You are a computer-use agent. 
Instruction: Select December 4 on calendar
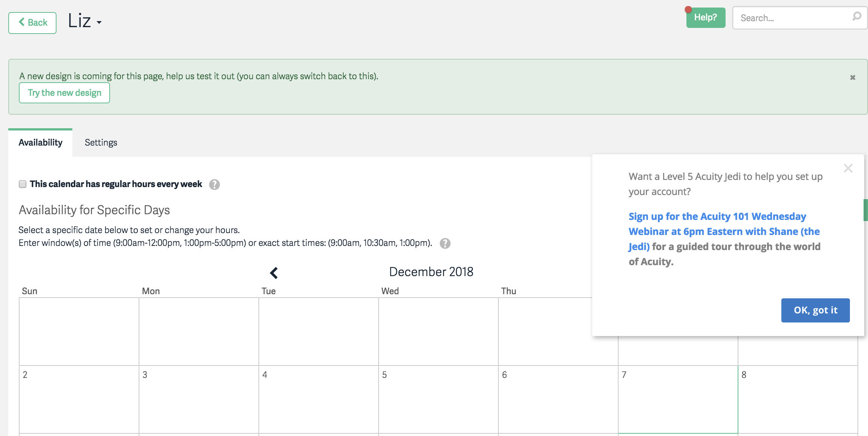pyautogui.click(x=319, y=399)
